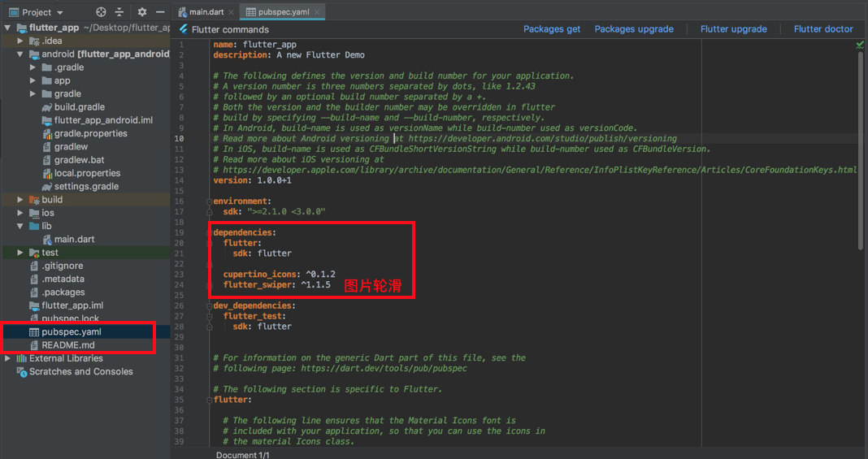
Task: Expand External Libraries node
Action: pyautogui.click(x=8, y=358)
